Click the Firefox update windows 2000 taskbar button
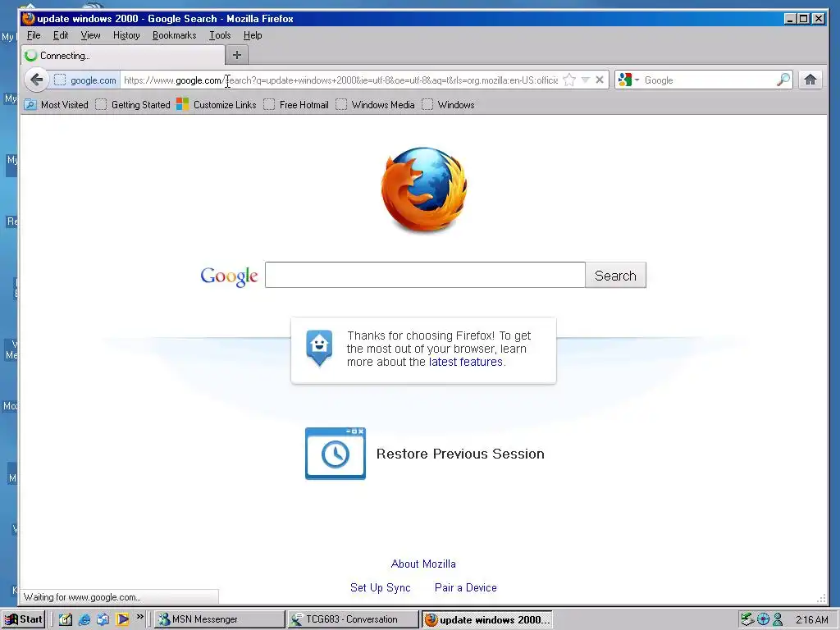840x630 pixels. pyautogui.click(x=487, y=620)
